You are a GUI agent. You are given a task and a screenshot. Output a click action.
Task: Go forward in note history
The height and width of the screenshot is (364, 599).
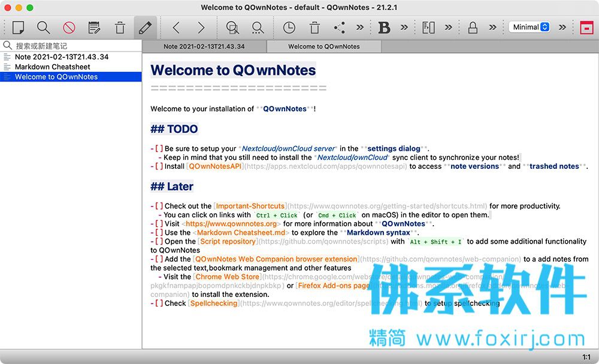pos(201,28)
